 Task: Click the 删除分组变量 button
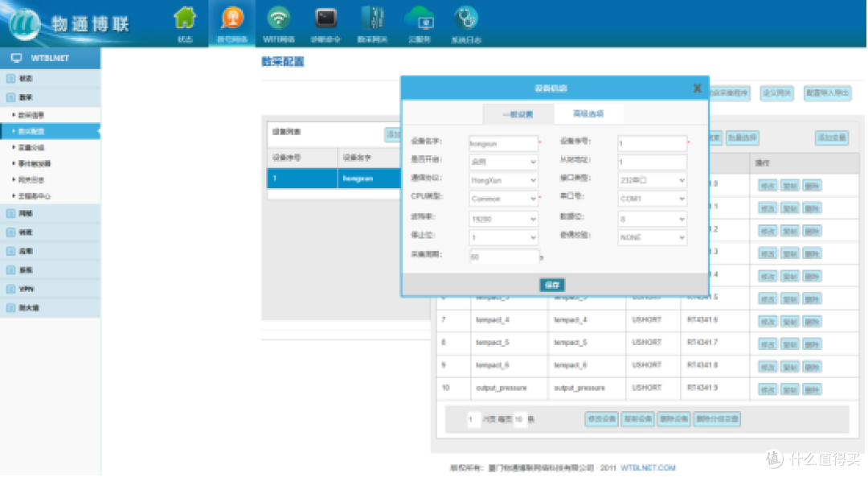(x=717, y=419)
